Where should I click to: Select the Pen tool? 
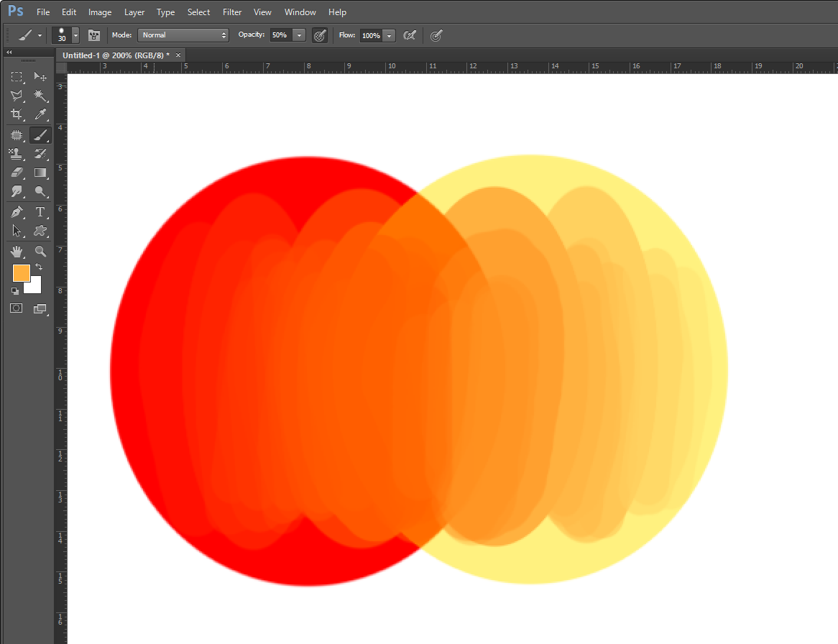click(x=17, y=212)
